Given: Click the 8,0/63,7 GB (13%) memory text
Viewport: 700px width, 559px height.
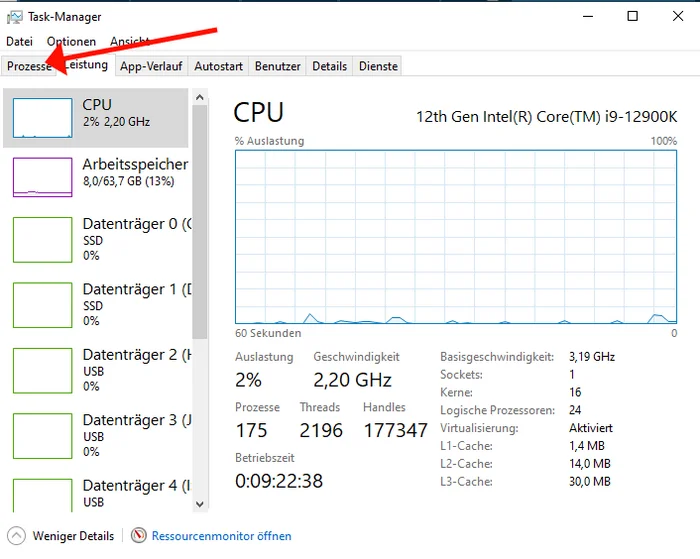Looking at the screenshot, I should tap(129, 181).
